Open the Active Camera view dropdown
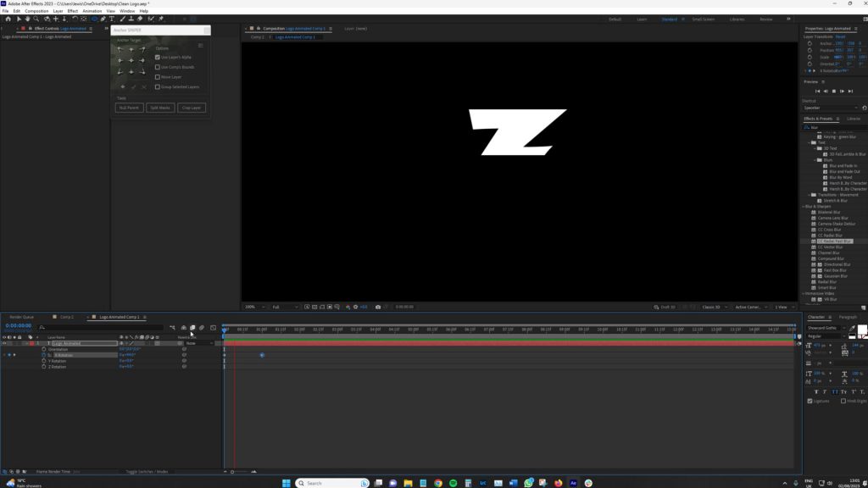Viewport: 868px width, 488px height. tap(751, 307)
